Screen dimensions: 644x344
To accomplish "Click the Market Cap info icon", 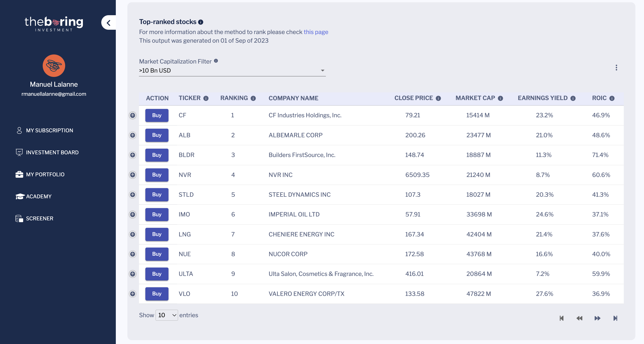I will (x=500, y=98).
